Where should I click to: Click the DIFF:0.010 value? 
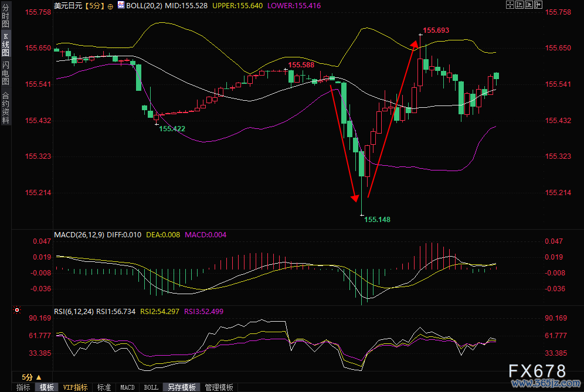[x=124, y=235]
